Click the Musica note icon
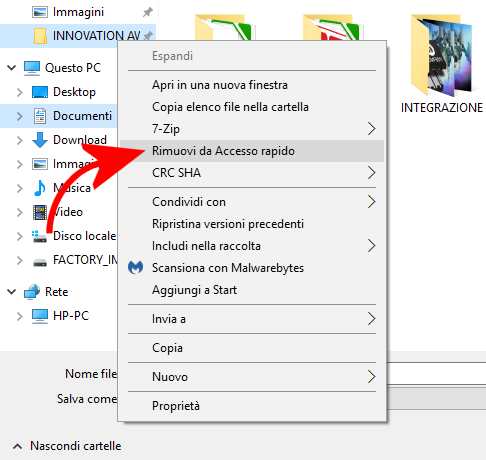This screenshot has width=486, height=460. point(40,188)
